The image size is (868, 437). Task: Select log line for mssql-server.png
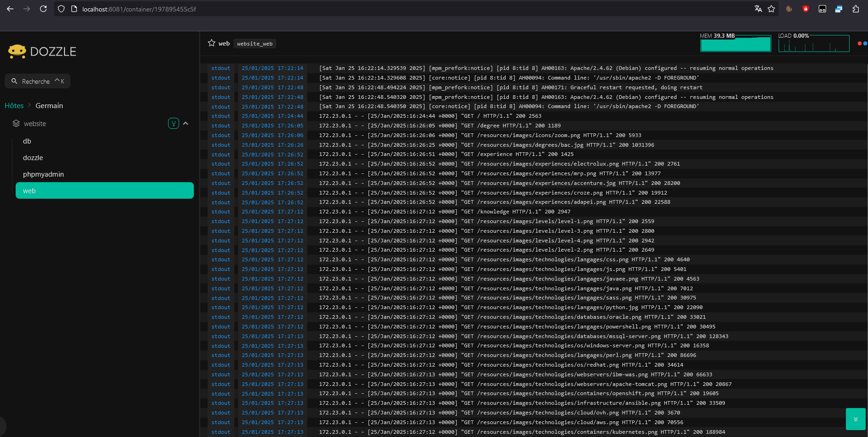(534, 336)
